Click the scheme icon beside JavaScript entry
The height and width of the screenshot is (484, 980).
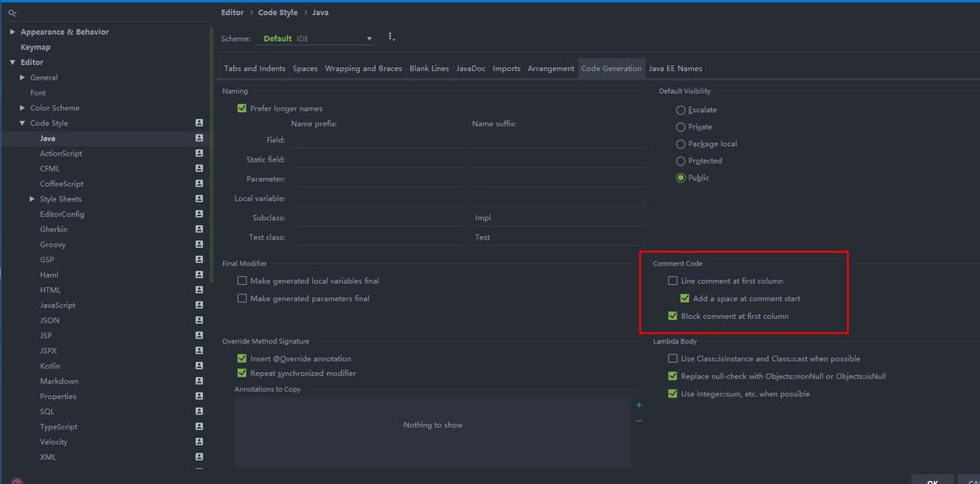coord(199,305)
